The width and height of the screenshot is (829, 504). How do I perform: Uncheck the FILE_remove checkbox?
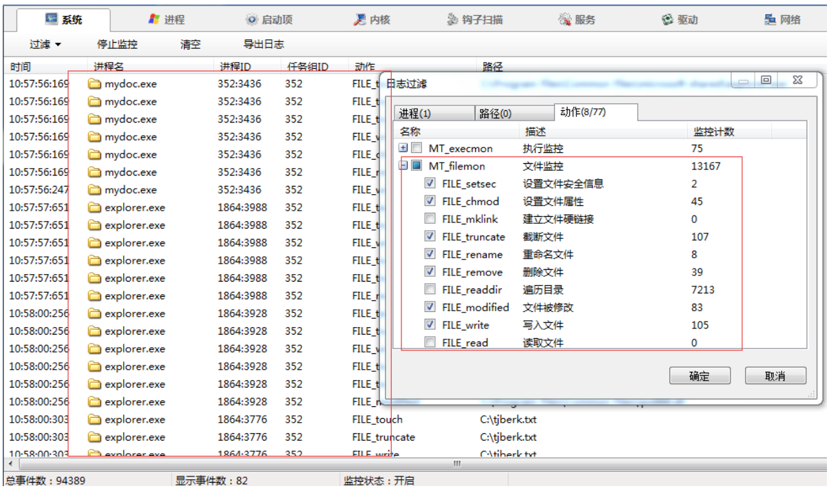(x=430, y=272)
